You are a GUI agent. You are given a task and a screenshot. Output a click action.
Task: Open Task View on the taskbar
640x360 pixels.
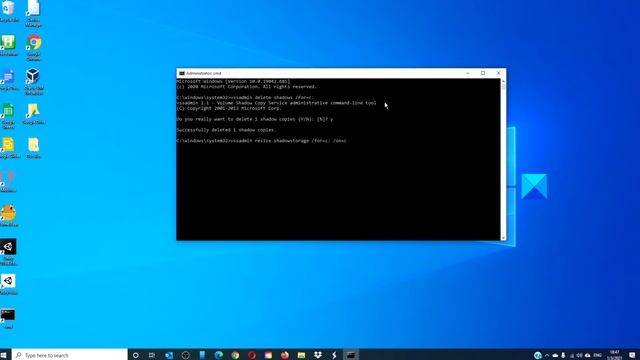tap(152, 355)
